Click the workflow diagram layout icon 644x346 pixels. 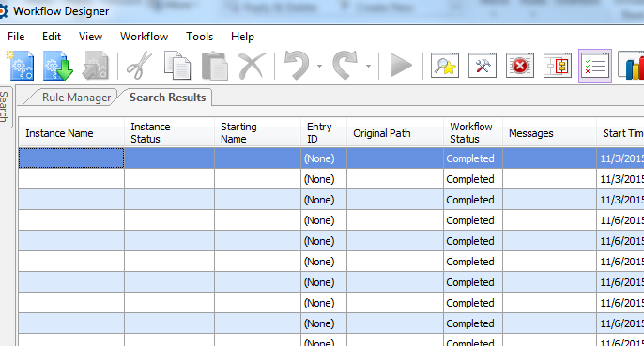[558, 66]
